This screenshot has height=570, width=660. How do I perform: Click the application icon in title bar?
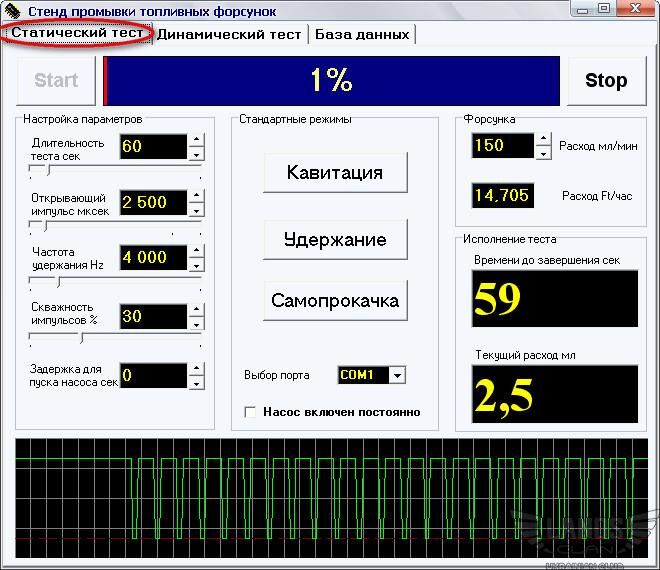click(12, 11)
